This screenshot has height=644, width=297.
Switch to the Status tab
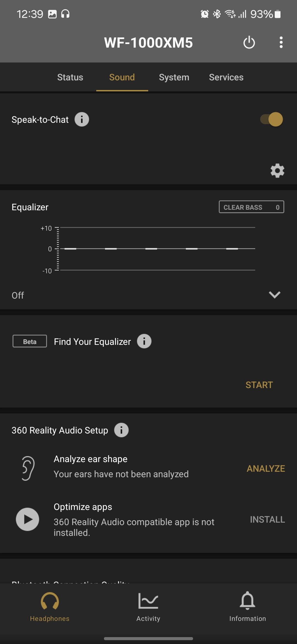click(70, 77)
